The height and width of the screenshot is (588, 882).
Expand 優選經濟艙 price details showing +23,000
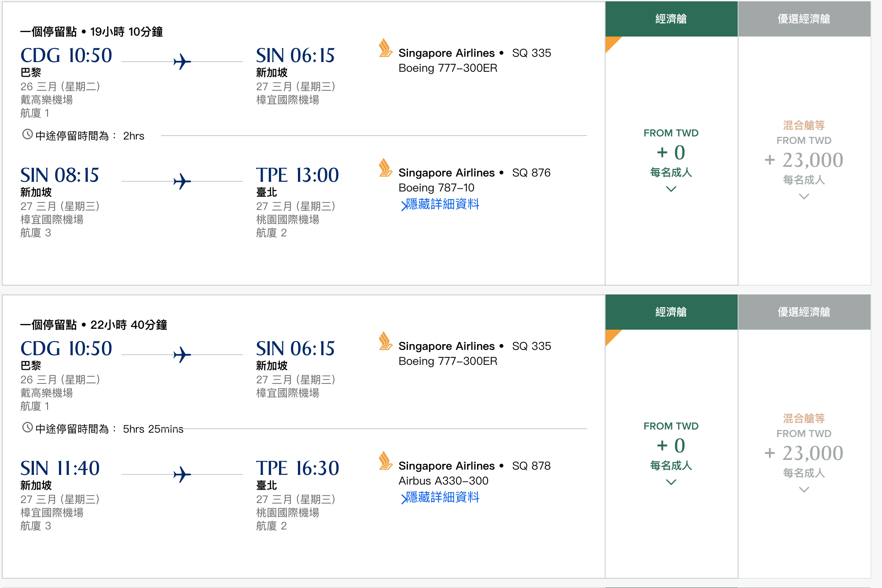(x=804, y=197)
